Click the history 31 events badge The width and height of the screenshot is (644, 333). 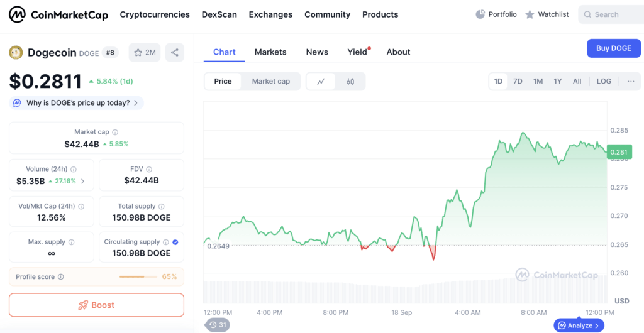218,325
